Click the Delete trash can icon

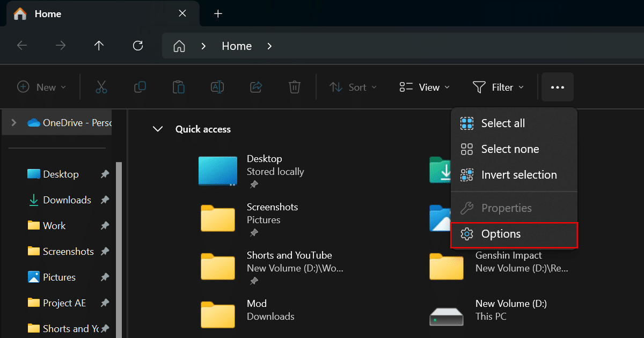(294, 87)
